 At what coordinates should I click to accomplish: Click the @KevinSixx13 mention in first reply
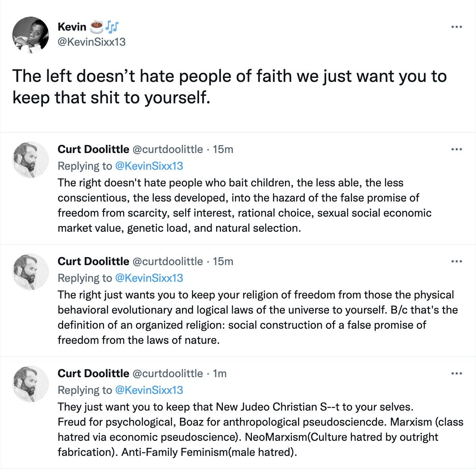point(149,166)
